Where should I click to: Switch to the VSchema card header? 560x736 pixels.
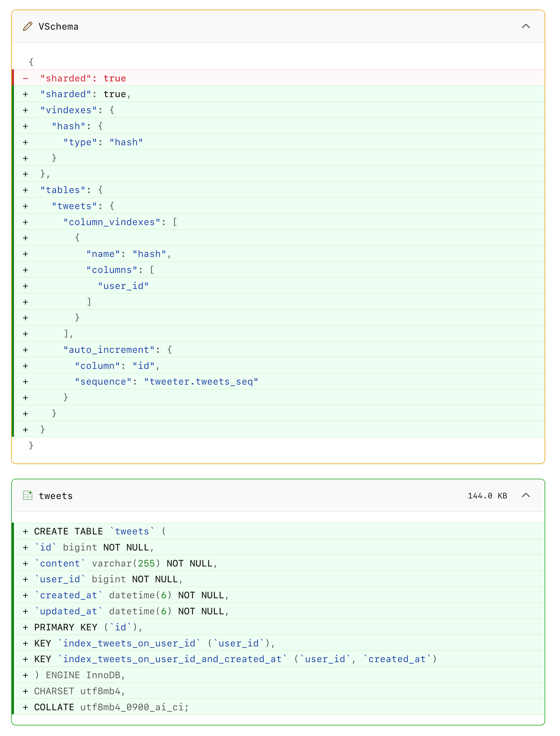tap(58, 27)
